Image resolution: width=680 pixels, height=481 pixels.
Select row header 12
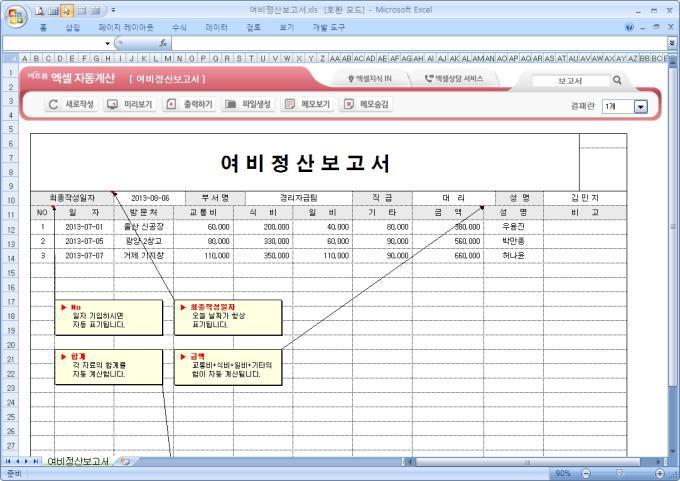[10, 229]
